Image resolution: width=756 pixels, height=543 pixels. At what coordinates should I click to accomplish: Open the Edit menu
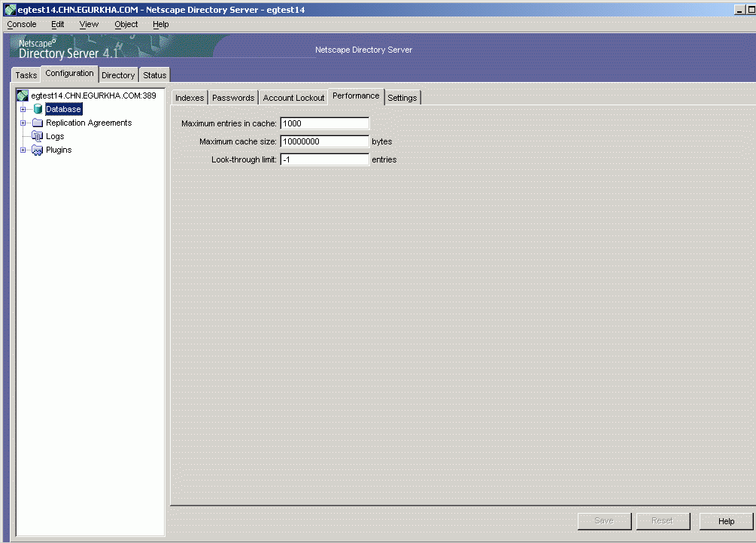point(58,24)
